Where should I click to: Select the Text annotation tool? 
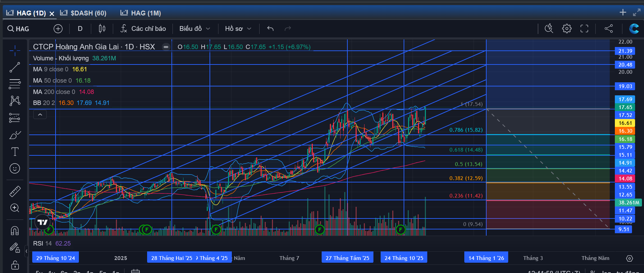[x=15, y=152]
